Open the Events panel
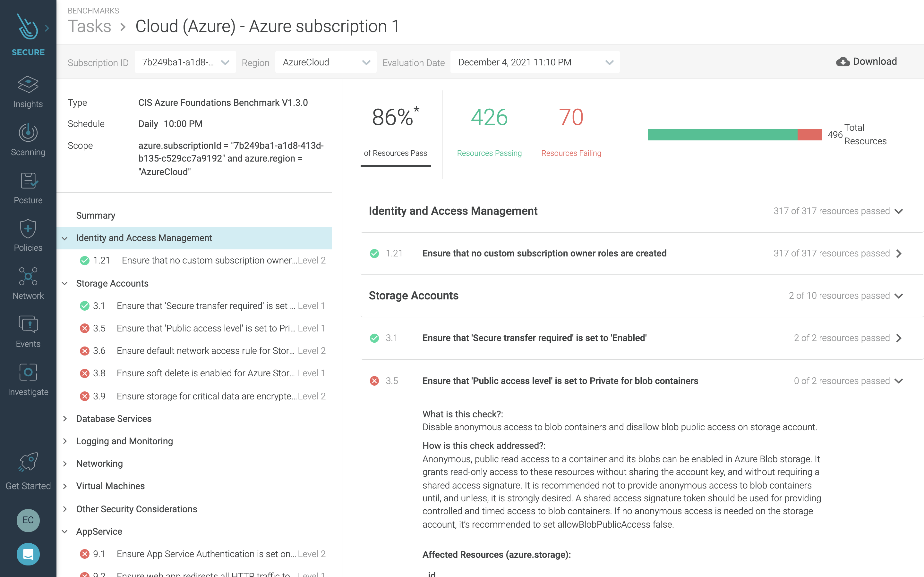The width and height of the screenshot is (924, 577). [28, 330]
